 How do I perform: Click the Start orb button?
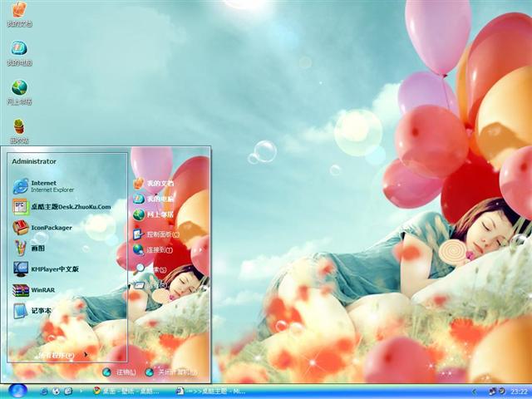[x=17, y=391]
